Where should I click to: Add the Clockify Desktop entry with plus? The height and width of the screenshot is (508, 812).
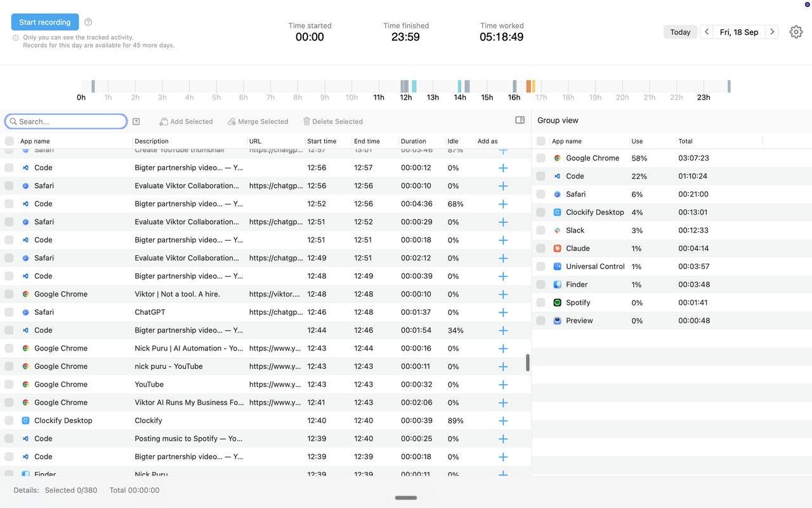click(x=503, y=420)
